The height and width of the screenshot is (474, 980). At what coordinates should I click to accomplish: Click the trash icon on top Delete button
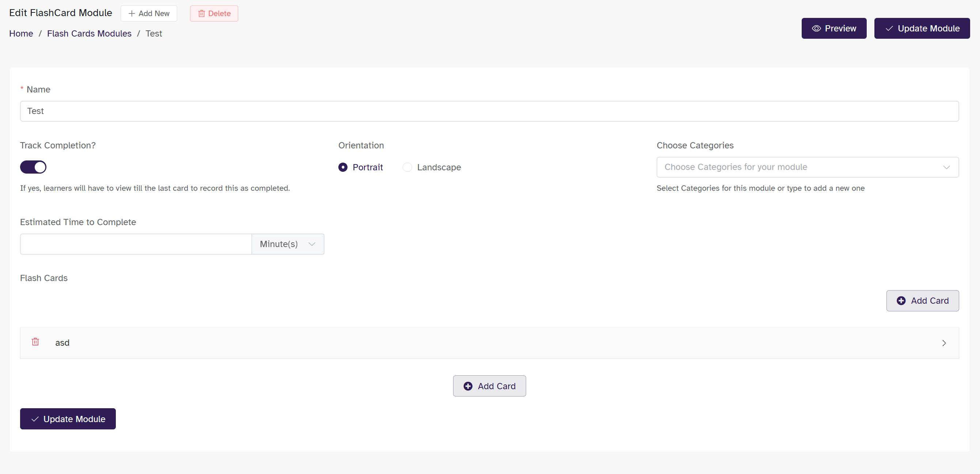click(202, 14)
